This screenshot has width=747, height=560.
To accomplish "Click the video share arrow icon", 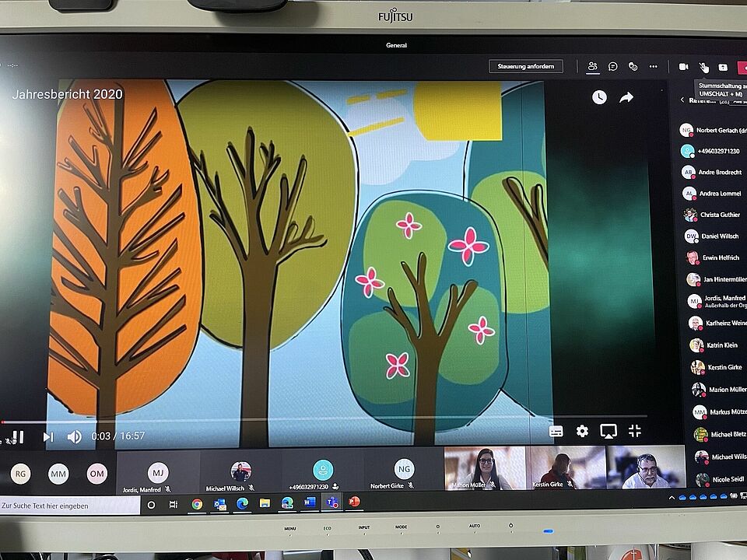I will 626,97.
